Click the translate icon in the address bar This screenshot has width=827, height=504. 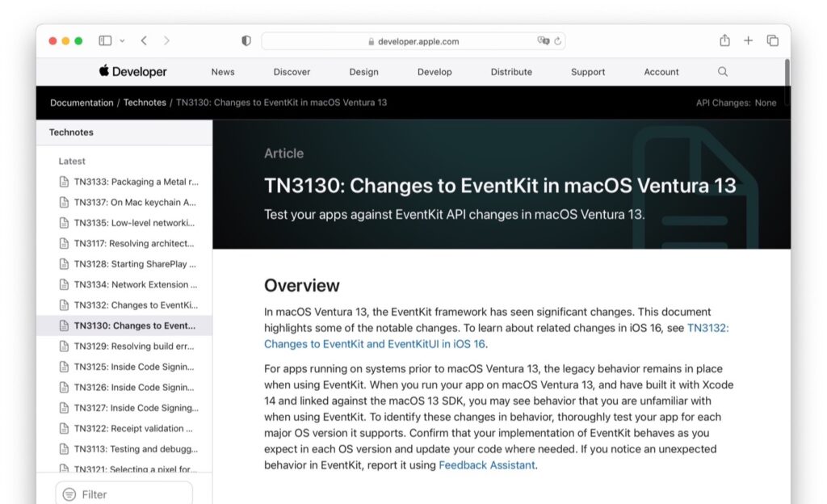[x=544, y=40]
